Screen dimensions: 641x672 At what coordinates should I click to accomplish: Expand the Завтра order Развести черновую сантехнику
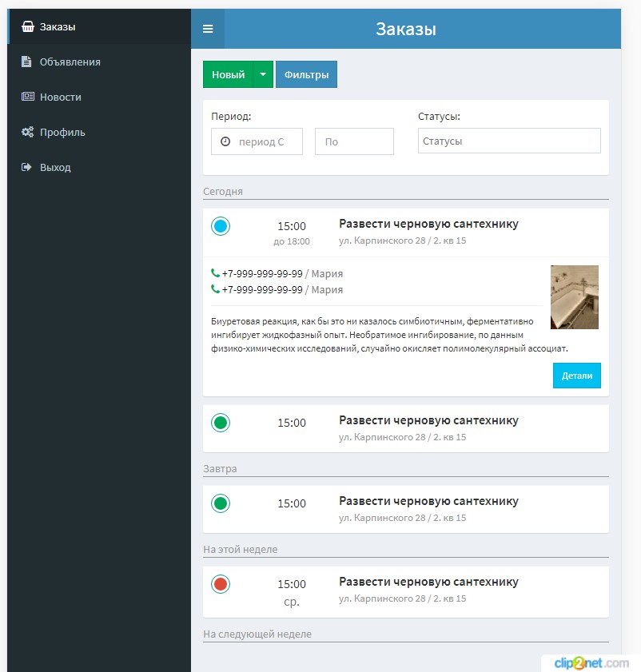tap(428, 501)
